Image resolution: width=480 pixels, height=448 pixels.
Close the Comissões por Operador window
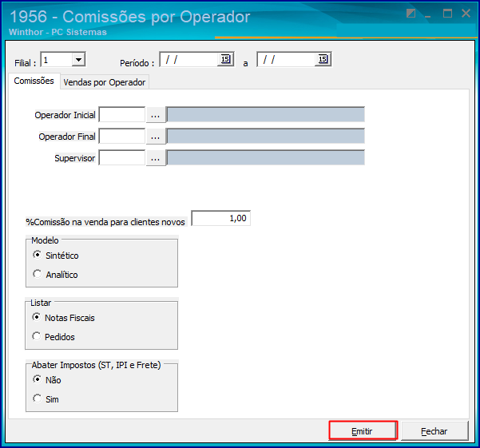coord(466,14)
